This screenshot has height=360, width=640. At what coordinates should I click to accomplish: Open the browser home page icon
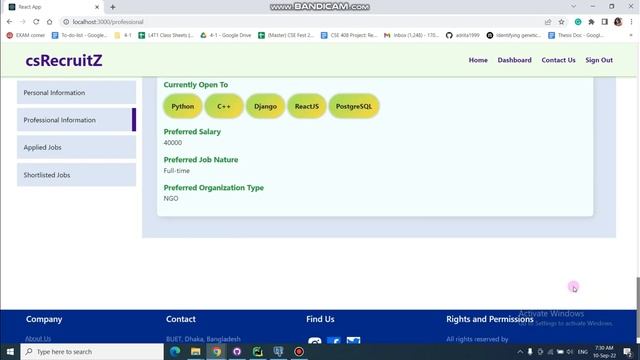point(49,22)
